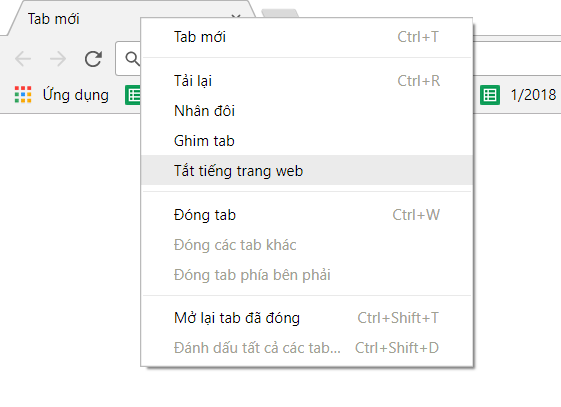Open the 'Ứng dụng' apps shortcut

tap(62, 95)
